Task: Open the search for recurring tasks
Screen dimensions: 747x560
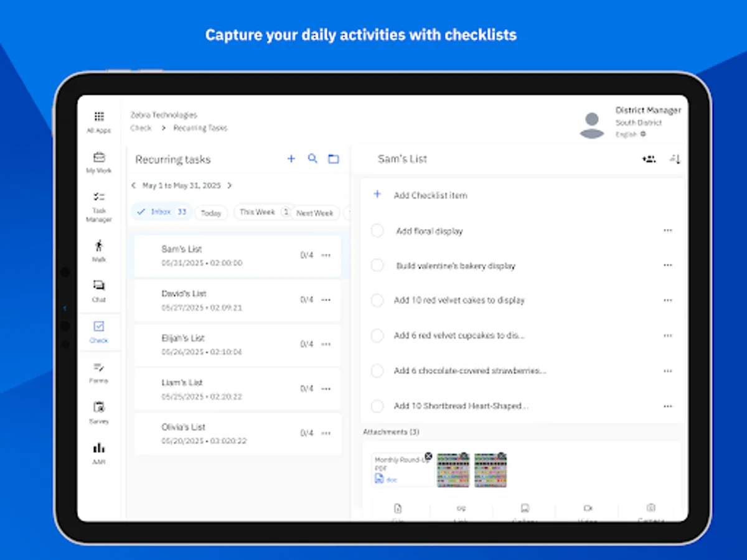Action: [312, 159]
